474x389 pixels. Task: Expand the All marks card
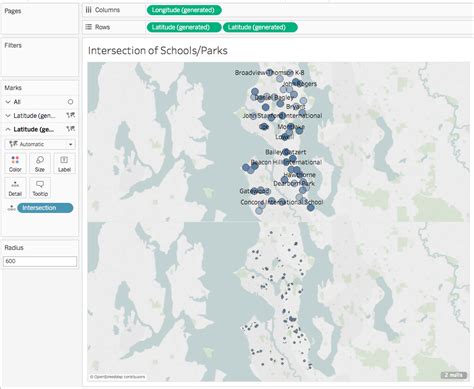coord(8,102)
